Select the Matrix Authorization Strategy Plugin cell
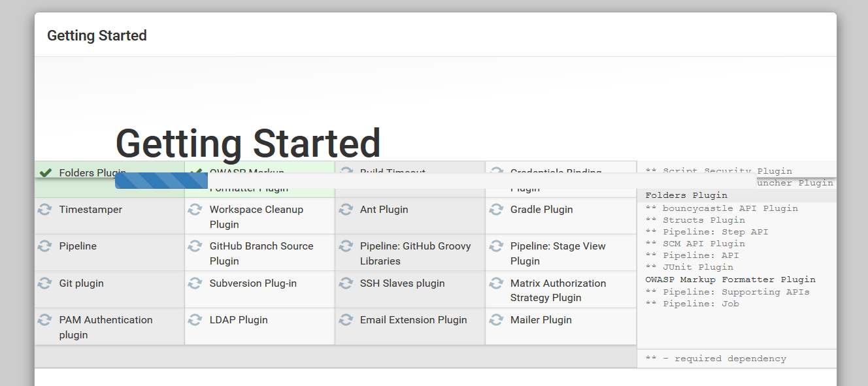The height and width of the screenshot is (386, 868). pyautogui.click(x=558, y=289)
